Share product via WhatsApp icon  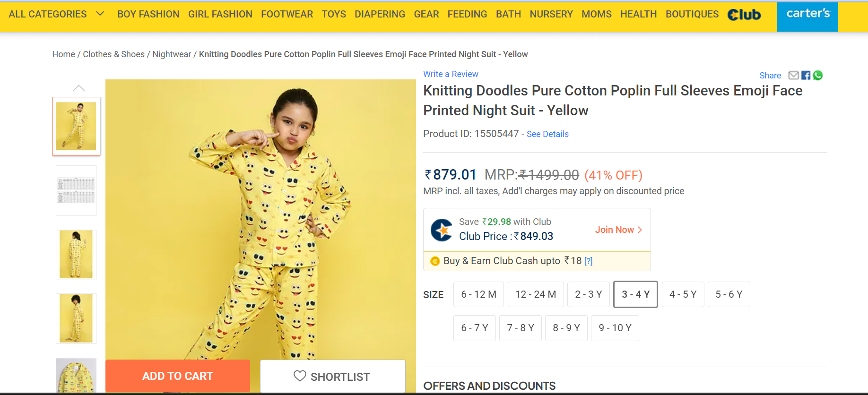818,76
